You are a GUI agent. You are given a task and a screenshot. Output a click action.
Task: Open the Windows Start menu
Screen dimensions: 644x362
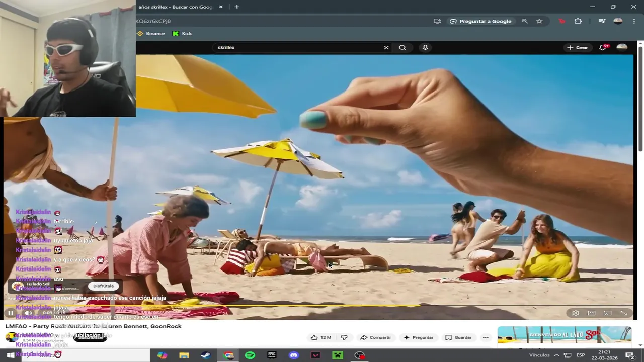click(10, 355)
